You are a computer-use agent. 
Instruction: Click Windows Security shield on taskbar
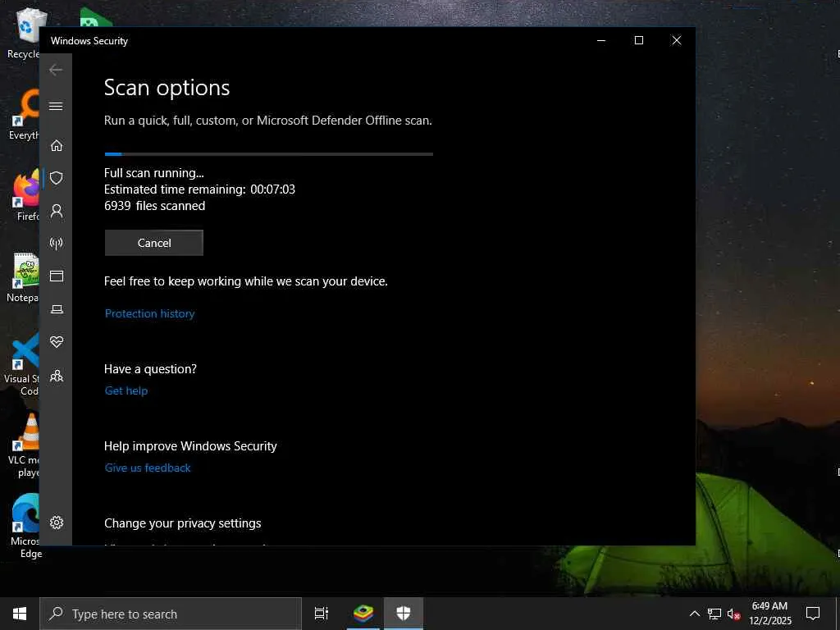(404, 614)
